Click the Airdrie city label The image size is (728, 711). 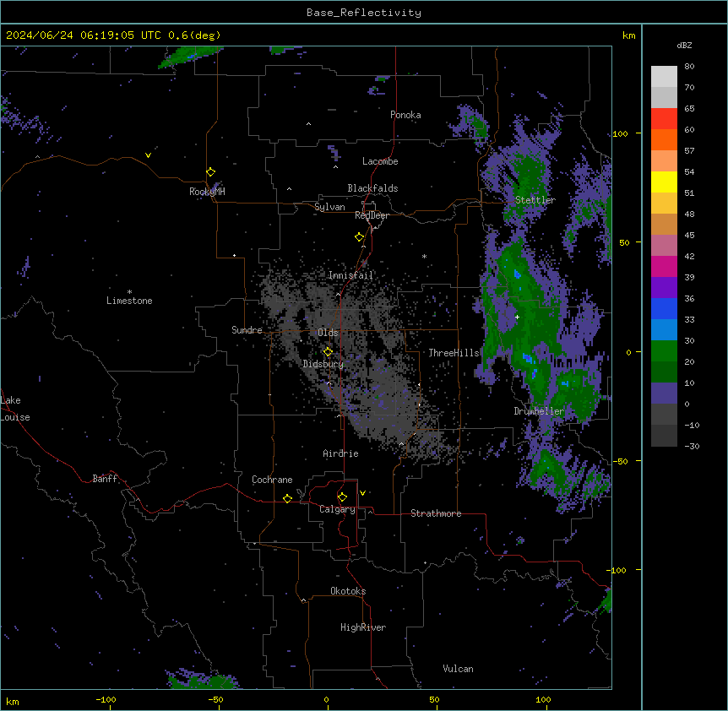tap(340, 453)
